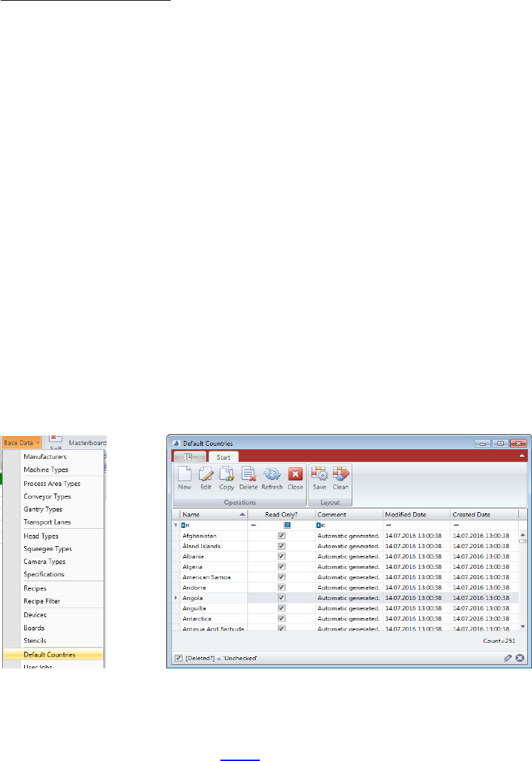Click the Refresh icon
This screenshot has width=532, height=761.
pyautogui.click(x=272, y=474)
